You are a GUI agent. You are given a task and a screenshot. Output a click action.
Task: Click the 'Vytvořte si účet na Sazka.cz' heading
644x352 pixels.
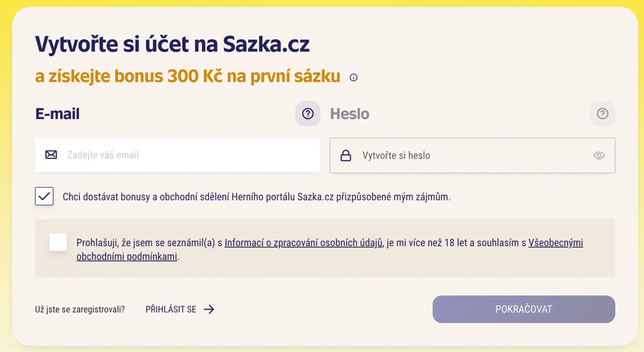[172, 44]
